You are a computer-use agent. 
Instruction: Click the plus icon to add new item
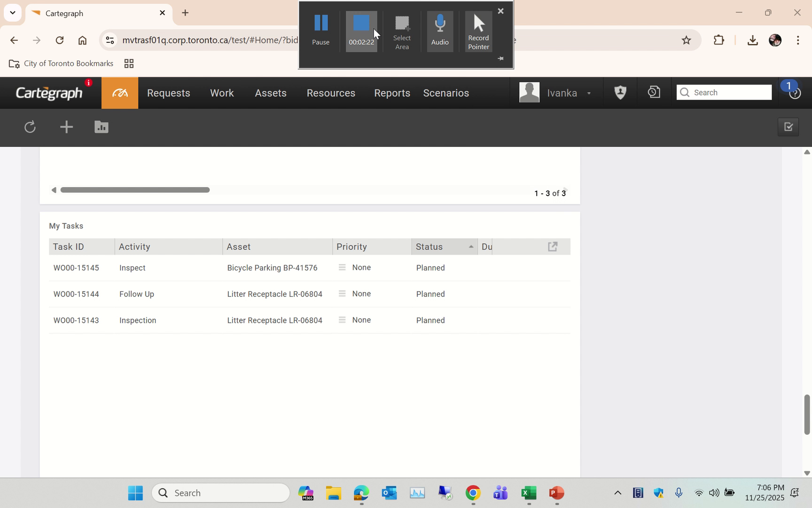pos(66,127)
